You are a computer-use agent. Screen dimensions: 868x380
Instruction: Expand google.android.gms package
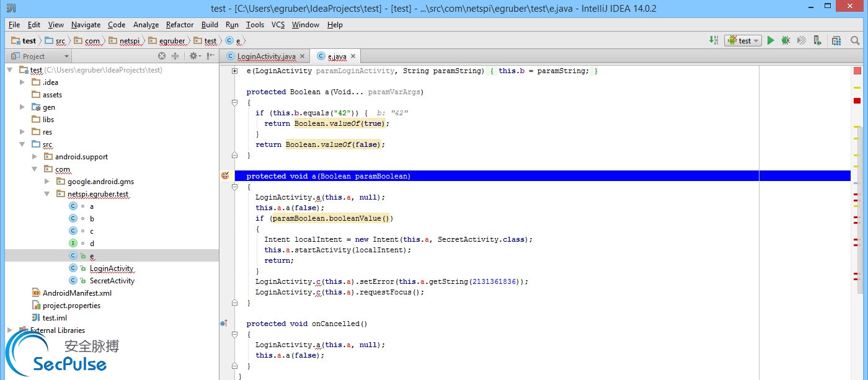(x=47, y=182)
